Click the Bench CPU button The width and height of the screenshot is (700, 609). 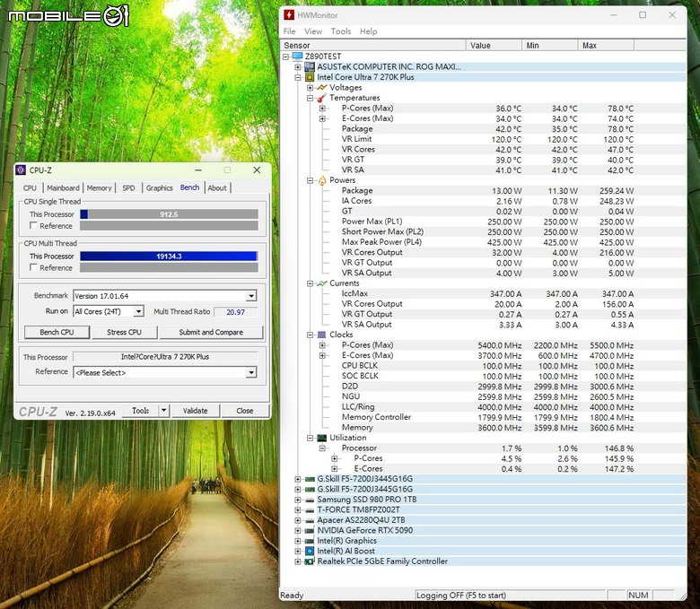[x=57, y=332]
